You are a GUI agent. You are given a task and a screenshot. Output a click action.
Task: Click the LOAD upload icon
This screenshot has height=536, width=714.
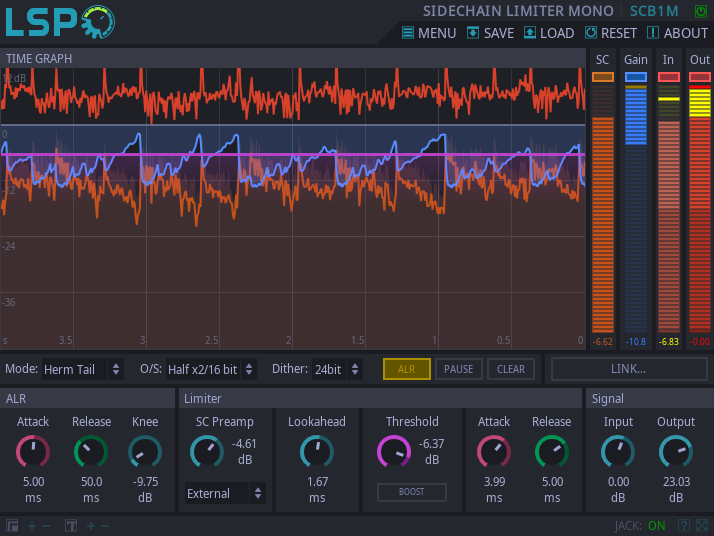(530, 33)
